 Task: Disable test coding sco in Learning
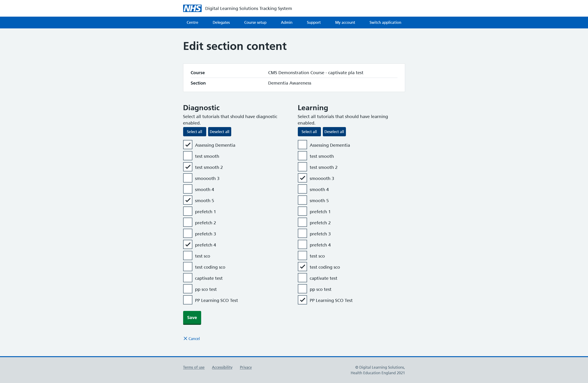click(x=302, y=267)
